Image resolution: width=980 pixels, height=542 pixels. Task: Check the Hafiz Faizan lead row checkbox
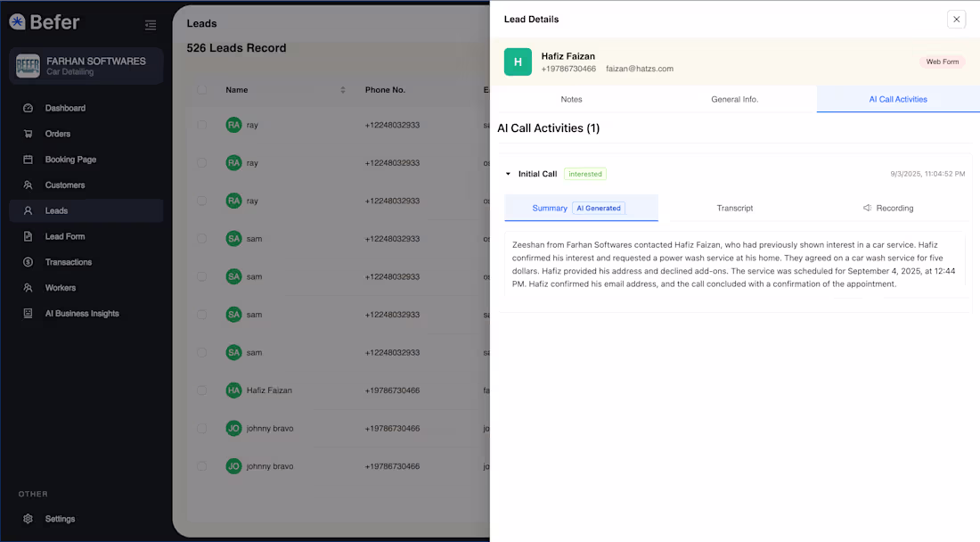click(202, 390)
